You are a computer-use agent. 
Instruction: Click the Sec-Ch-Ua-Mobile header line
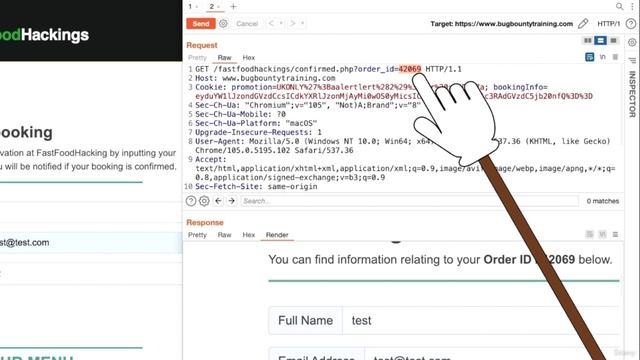point(240,114)
